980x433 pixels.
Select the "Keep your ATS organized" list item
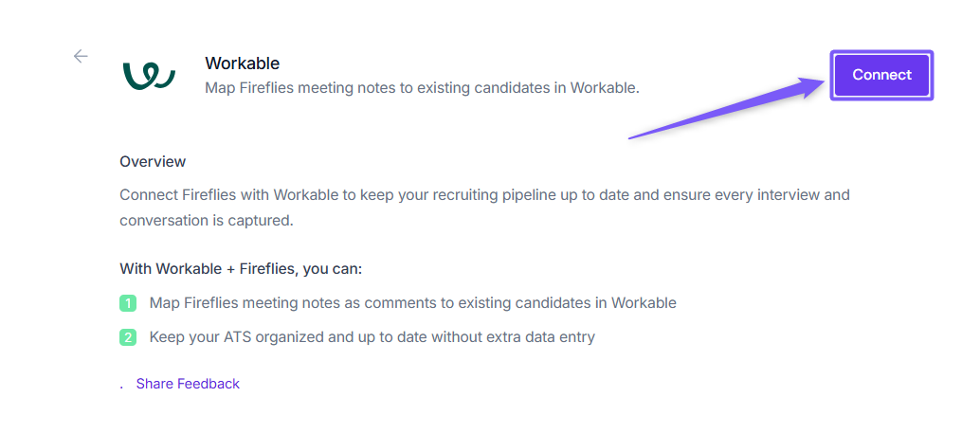click(x=372, y=336)
